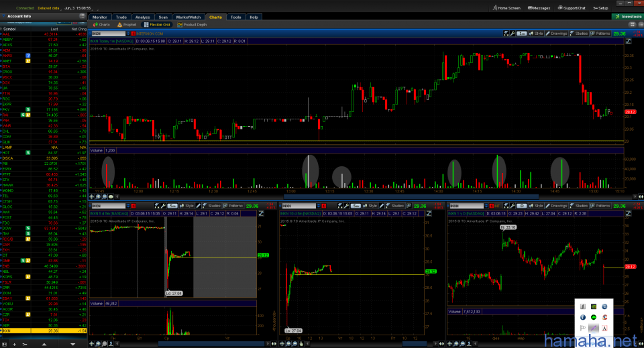Viewport: 644px width, 348px height.
Task: Zoom out on the top chart
Action: [105, 196]
